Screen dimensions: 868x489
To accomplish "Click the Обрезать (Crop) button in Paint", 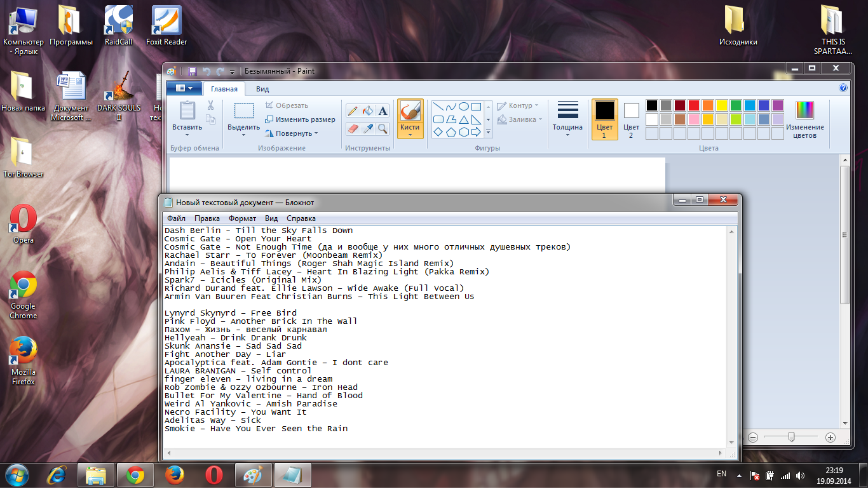I will (x=287, y=105).
